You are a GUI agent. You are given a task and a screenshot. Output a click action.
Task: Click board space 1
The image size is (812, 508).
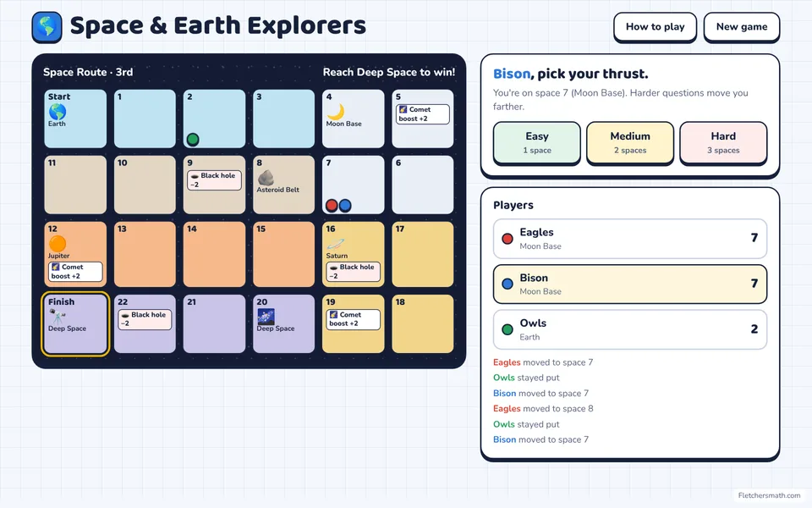(145, 119)
